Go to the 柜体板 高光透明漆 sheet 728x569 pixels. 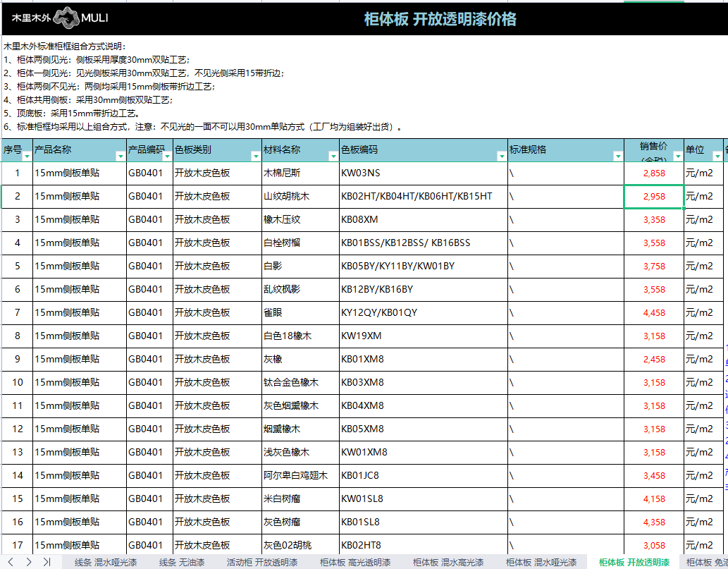tap(354, 563)
